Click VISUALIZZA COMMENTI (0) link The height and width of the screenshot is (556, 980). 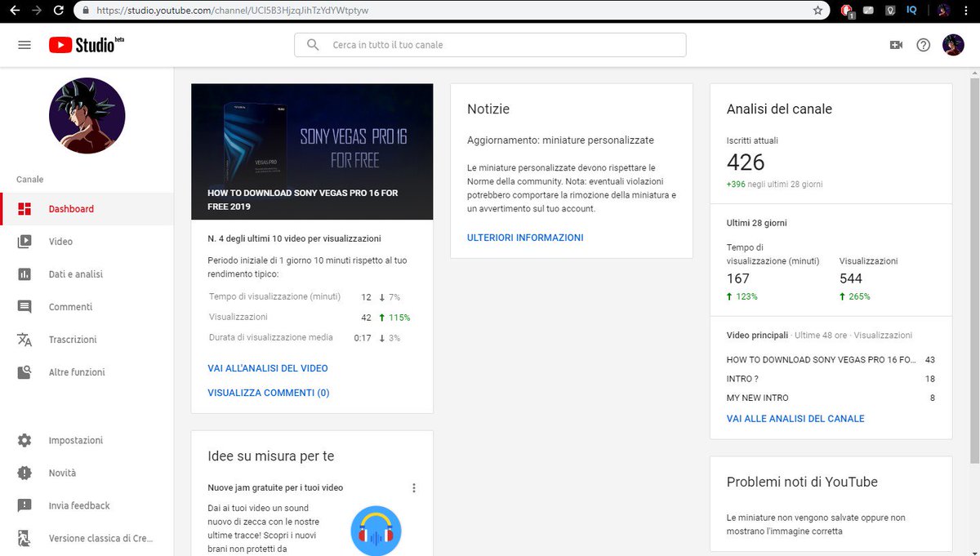[269, 393]
